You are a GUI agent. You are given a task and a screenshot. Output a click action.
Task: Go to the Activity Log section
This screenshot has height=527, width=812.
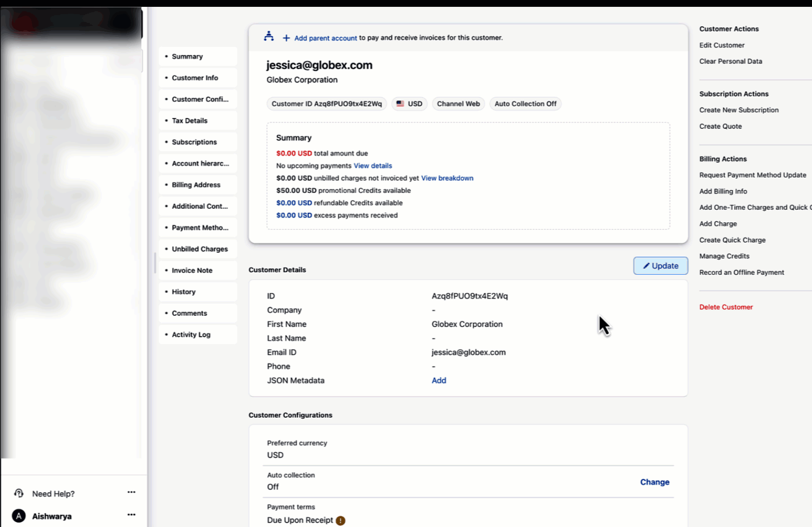pos(191,335)
